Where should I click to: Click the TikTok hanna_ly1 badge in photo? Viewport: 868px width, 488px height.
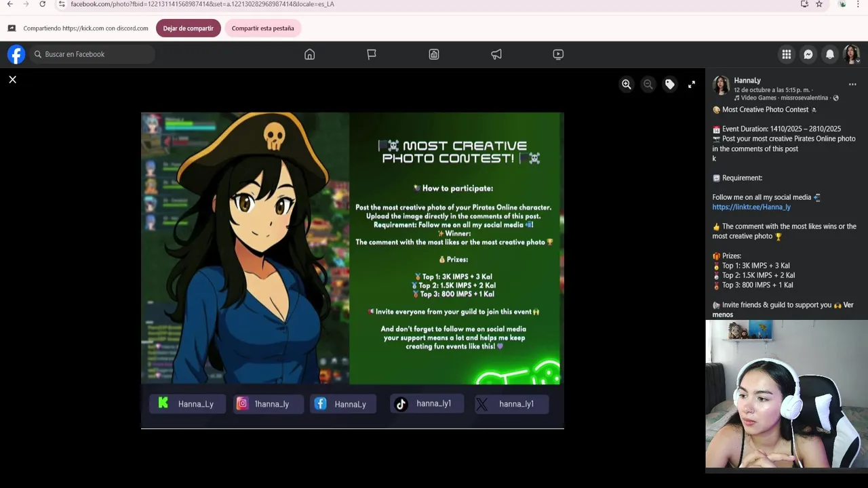pos(427,404)
